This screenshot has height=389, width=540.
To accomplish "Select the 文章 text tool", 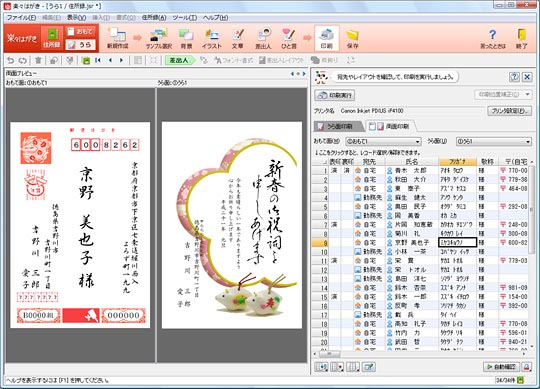I will click(238, 38).
